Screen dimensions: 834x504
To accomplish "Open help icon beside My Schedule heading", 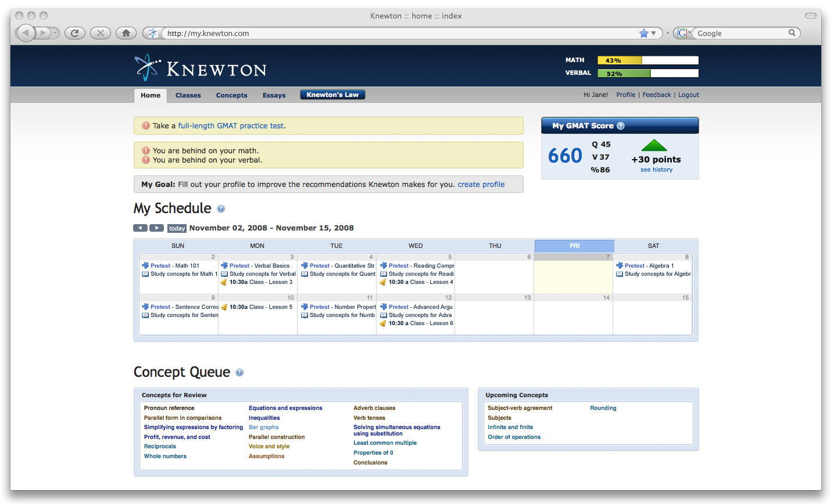I will [221, 209].
